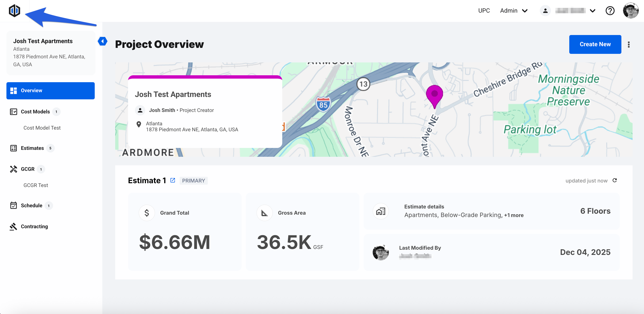The width and height of the screenshot is (644, 314).
Task: Open the user account dropdown chevron
Action: click(592, 11)
